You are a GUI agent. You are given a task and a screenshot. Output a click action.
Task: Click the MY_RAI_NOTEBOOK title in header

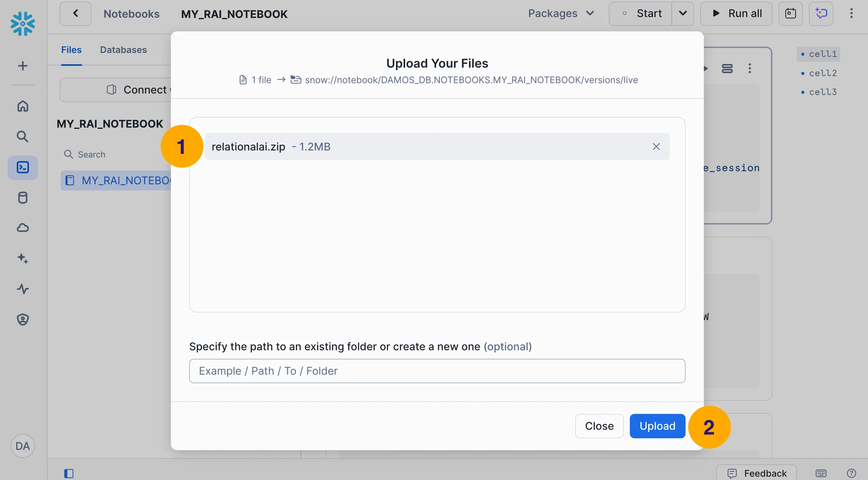tap(234, 14)
